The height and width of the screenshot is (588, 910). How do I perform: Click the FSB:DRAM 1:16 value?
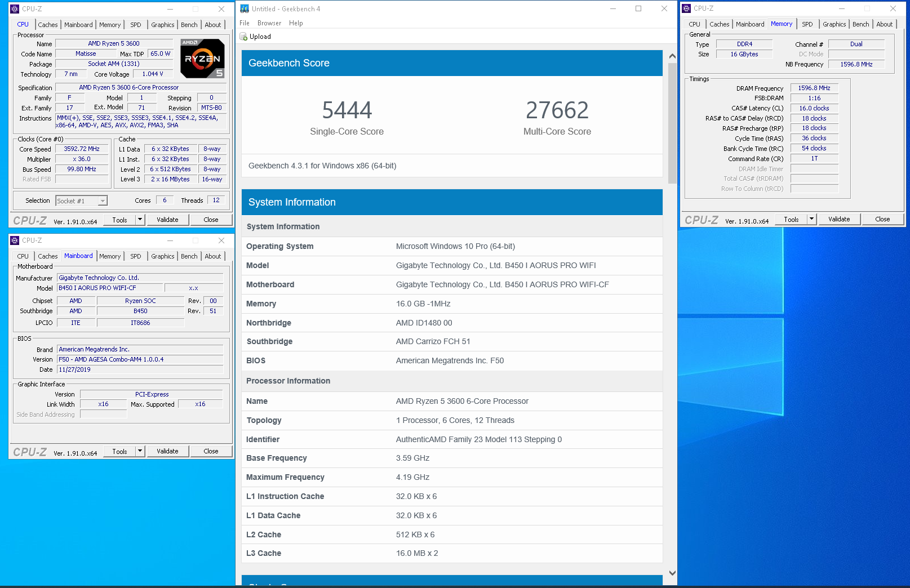(x=814, y=98)
